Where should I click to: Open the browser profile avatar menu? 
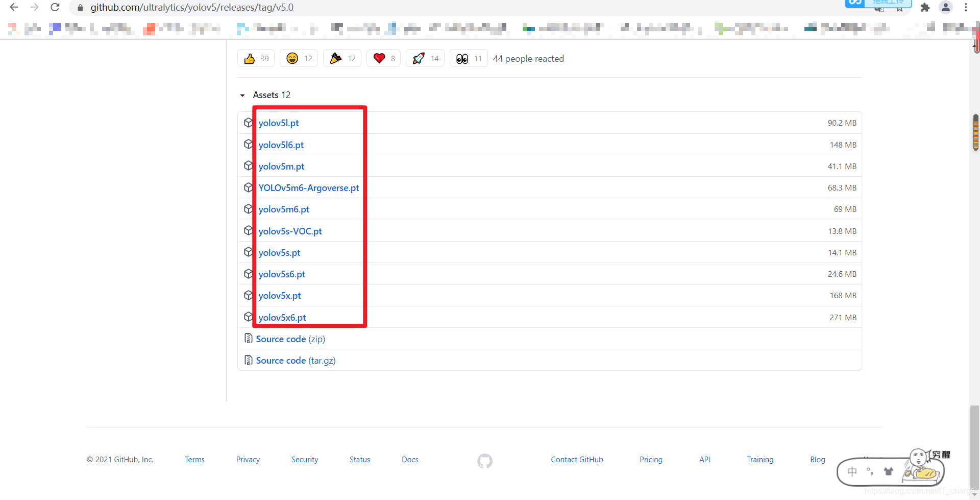pos(946,7)
